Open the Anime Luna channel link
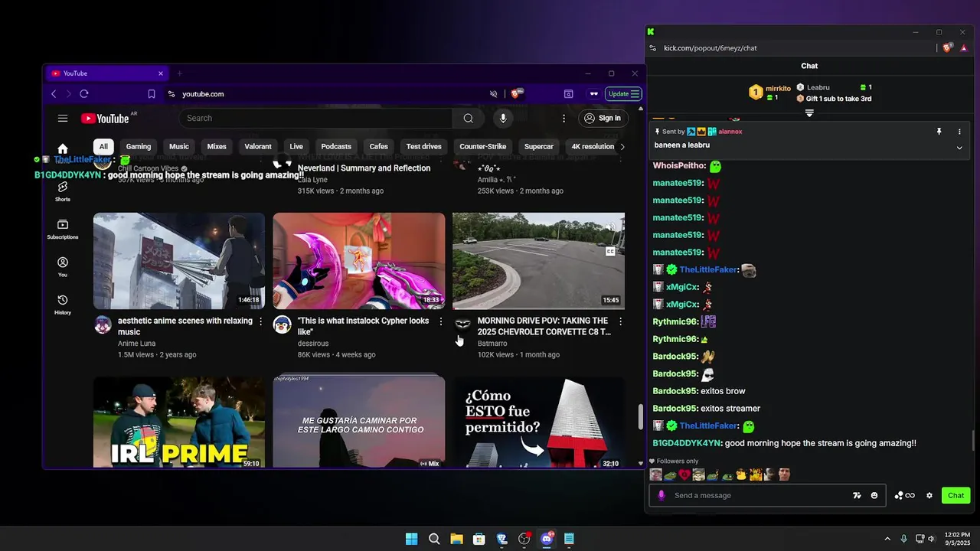The image size is (980, 551). pos(136,344)
